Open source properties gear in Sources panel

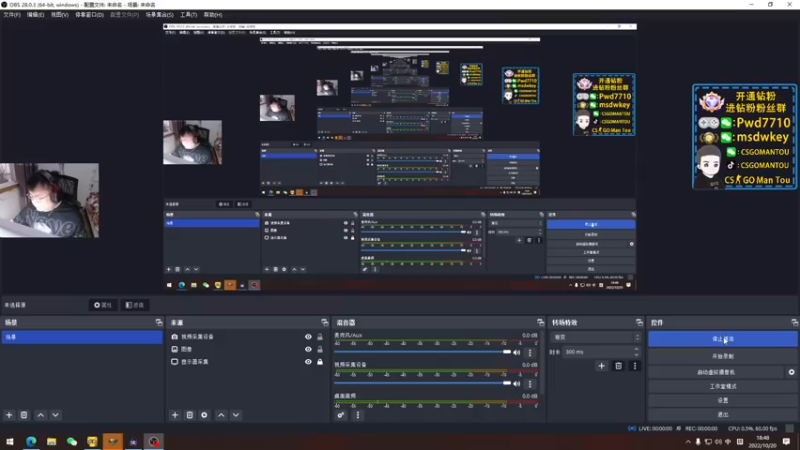coord(204,415)
